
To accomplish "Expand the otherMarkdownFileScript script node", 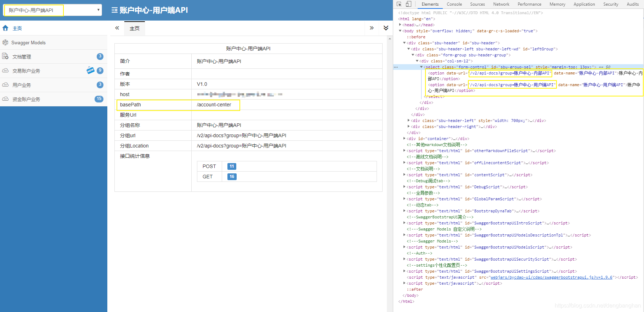I will 404,151.
